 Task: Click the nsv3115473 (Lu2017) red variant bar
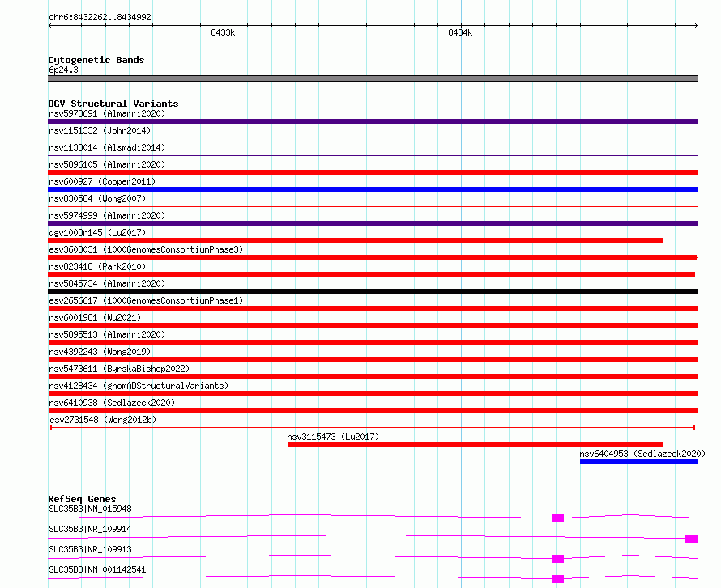click(x=475, y=445)
